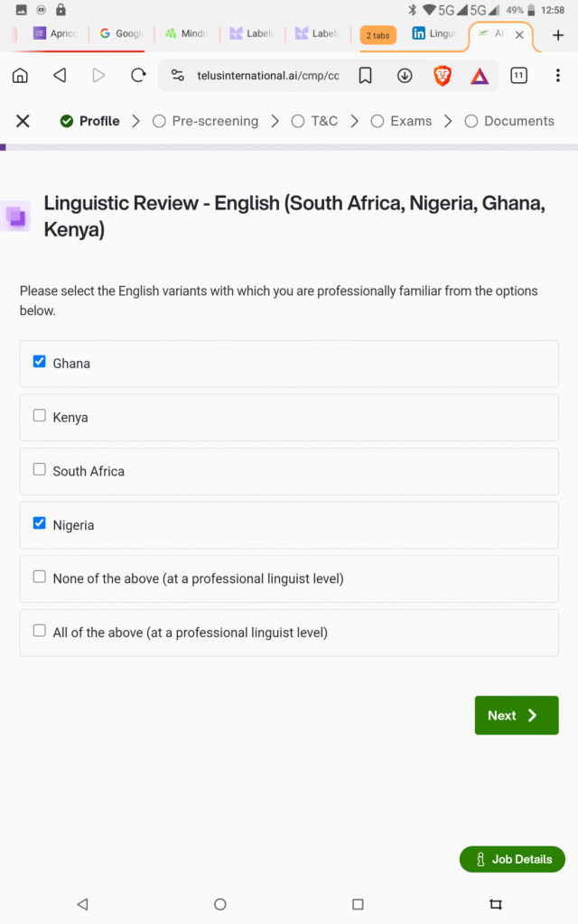
Task: Reload the page with refresh icon
Action: (138, 76)
